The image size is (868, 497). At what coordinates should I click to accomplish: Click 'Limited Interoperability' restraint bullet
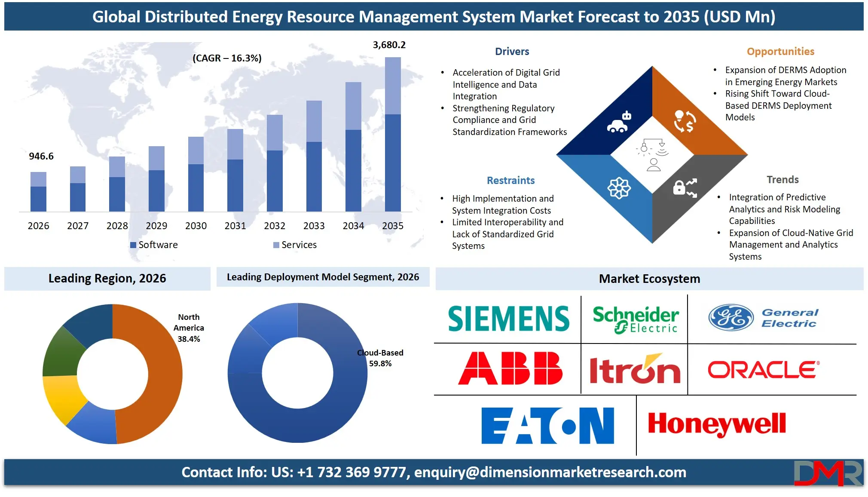pos(507,234)
